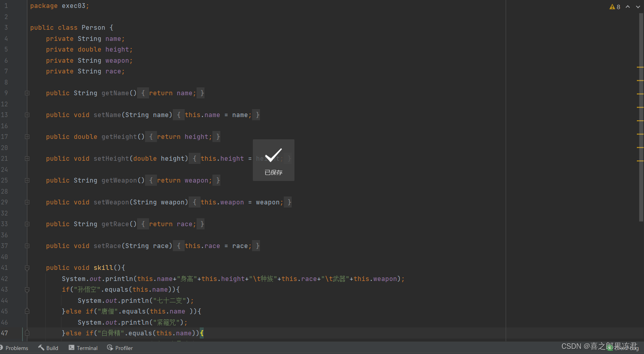Click the 'getName' method name

pyautogui.click(x=115, y=93)
